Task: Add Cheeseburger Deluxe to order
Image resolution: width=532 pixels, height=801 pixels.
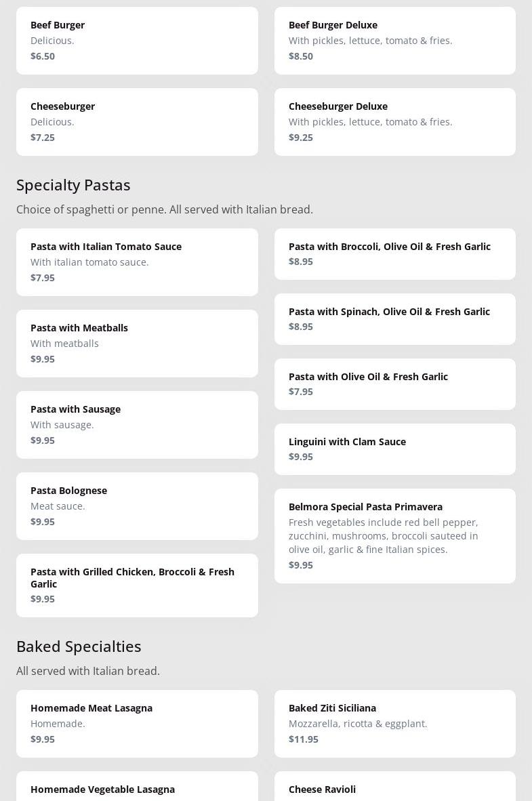Action: click(394, 122)
